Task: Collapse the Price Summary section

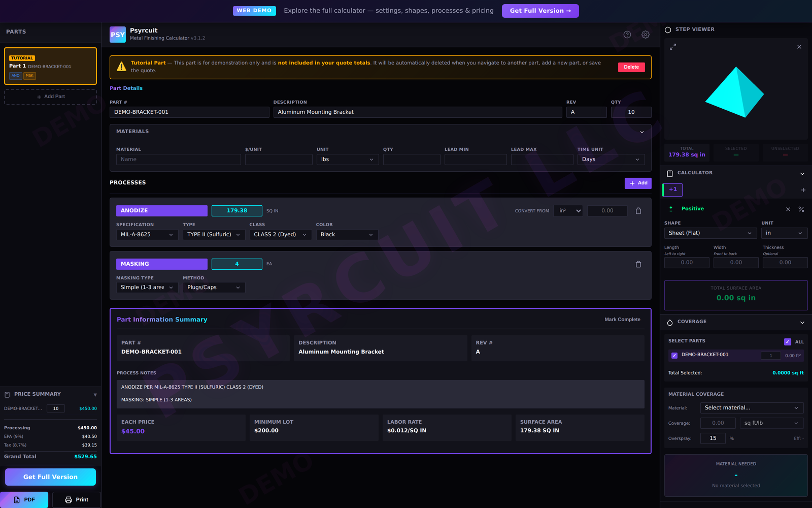Action: pyautogui.click(x=95, y=395)
